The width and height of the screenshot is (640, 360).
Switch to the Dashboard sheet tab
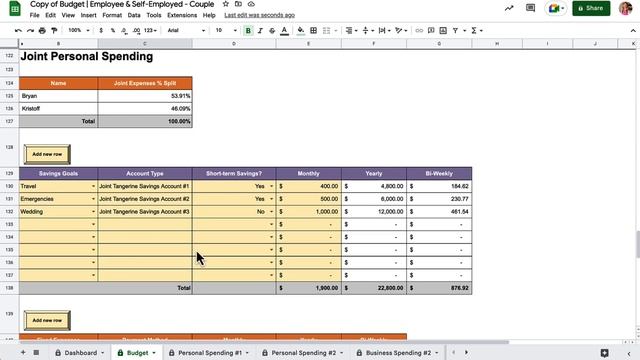coord(80,353)
